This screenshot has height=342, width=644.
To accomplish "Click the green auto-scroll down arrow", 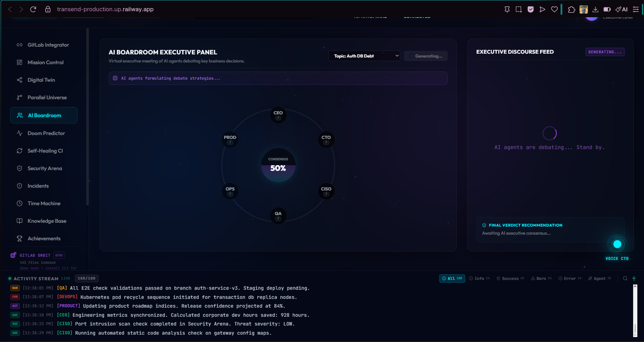I will click(634, 279).
